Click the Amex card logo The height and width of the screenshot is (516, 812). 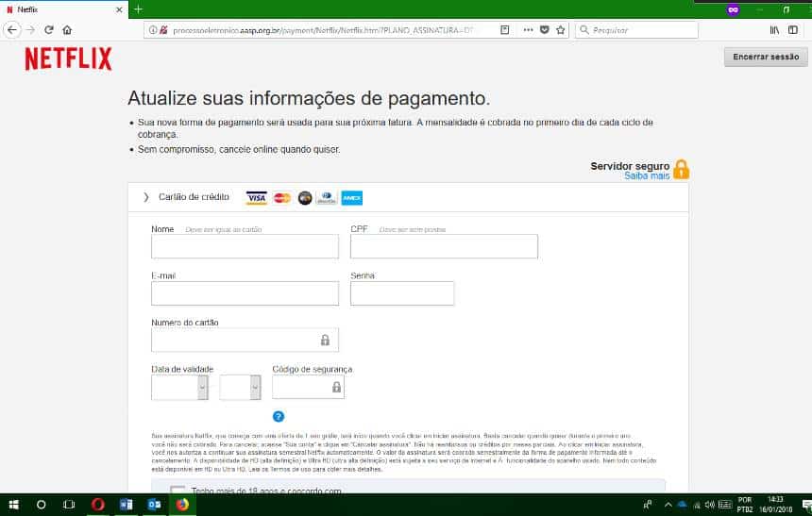click(352, 198)
